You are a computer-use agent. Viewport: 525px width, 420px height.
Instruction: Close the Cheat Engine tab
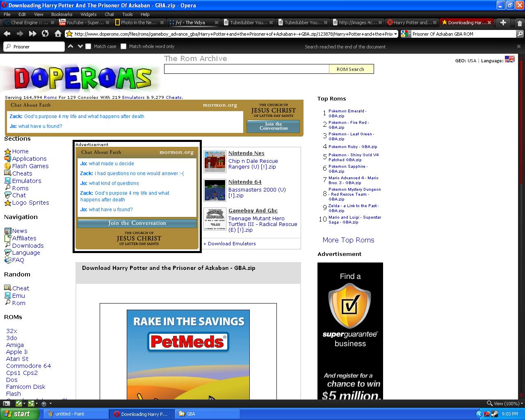click(53, 23)
